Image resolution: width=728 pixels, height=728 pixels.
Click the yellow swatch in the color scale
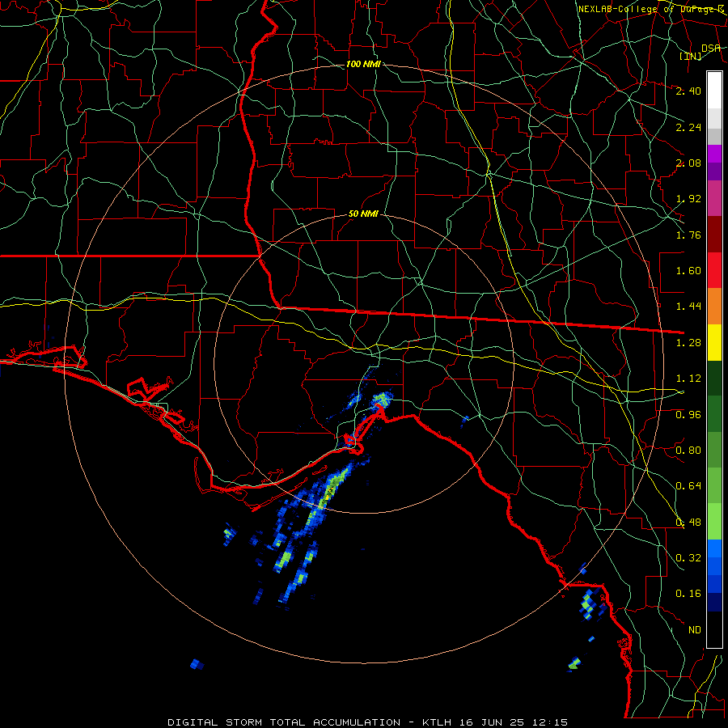(714, 342)
